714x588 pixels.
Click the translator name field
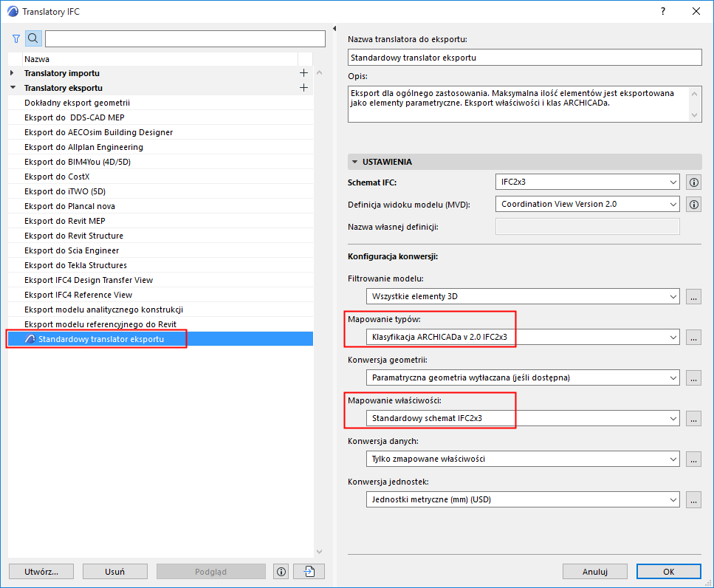524,58
